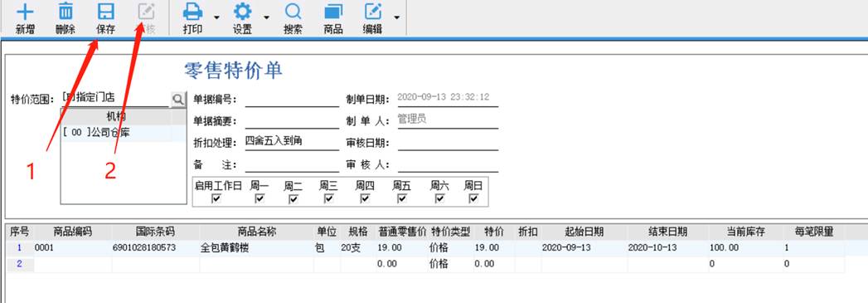
Task: Open the 商品 products icon
Action: [333, 12]
